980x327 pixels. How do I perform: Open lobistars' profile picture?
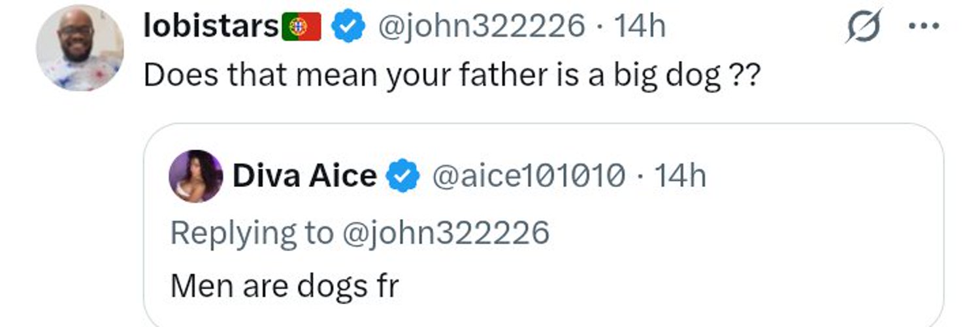(x=80, y=48)
